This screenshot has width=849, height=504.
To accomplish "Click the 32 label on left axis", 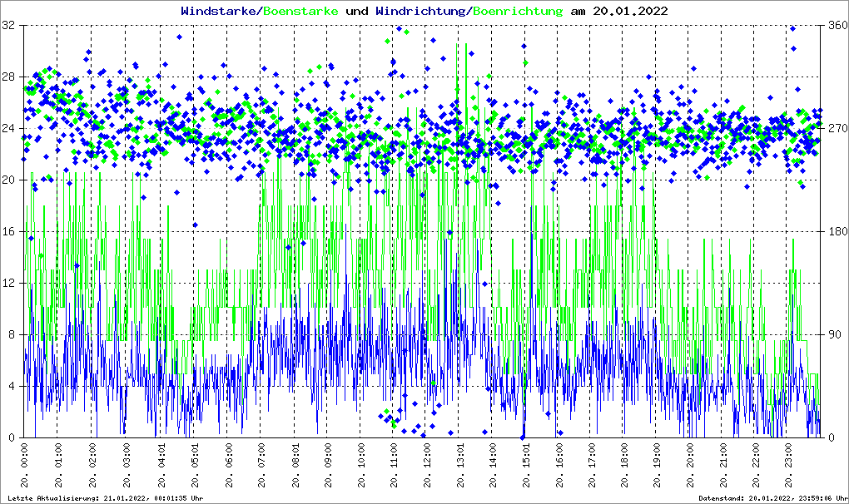I will [x=10, y=26].
